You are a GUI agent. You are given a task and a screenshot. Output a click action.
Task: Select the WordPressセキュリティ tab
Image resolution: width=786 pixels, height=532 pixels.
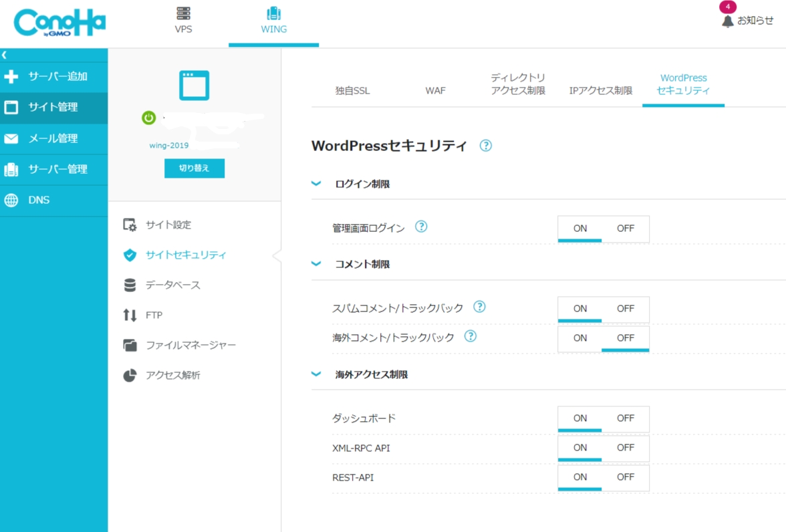pyautogui.click(x=683, y=84)
